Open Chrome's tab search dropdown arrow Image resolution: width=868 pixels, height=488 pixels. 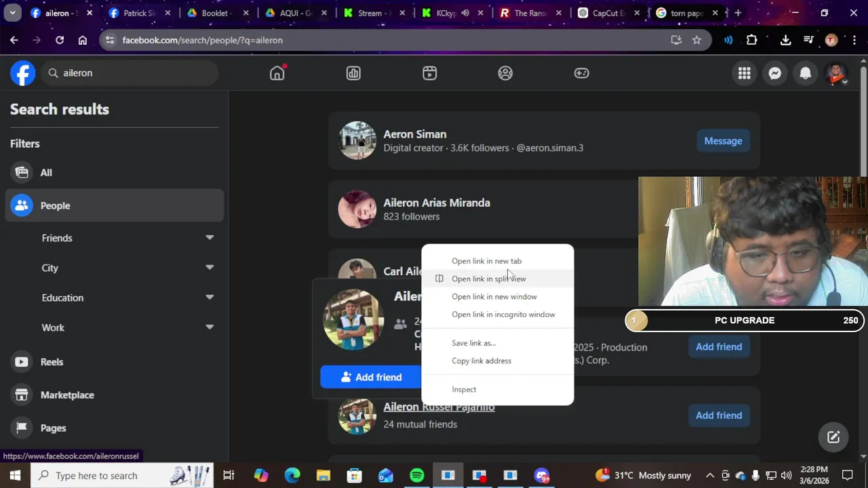(12, 13)
